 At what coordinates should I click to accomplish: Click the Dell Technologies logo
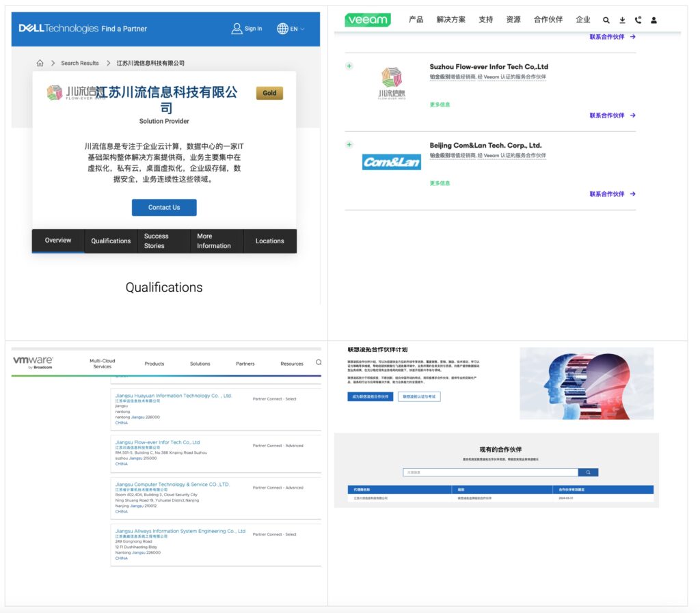coord(59,29)
